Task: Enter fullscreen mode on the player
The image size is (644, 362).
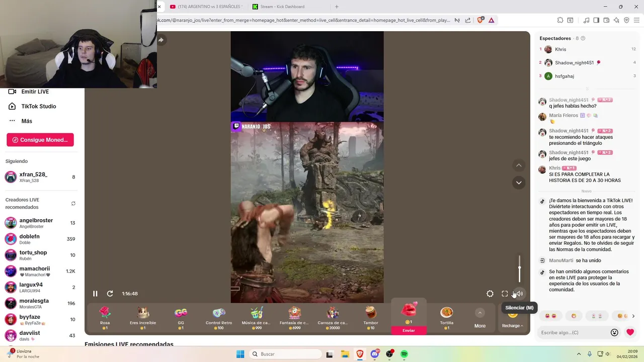Action: coord(505,294)
